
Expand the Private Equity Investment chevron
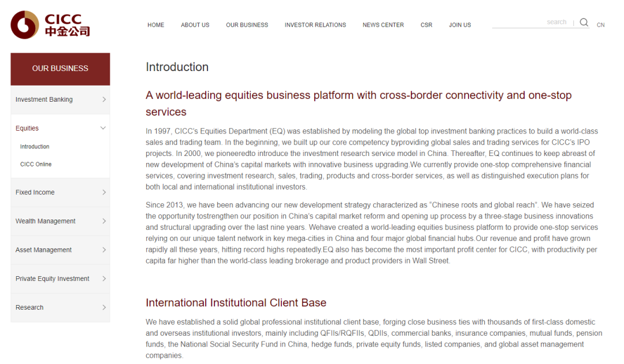[x=104, y=278]
